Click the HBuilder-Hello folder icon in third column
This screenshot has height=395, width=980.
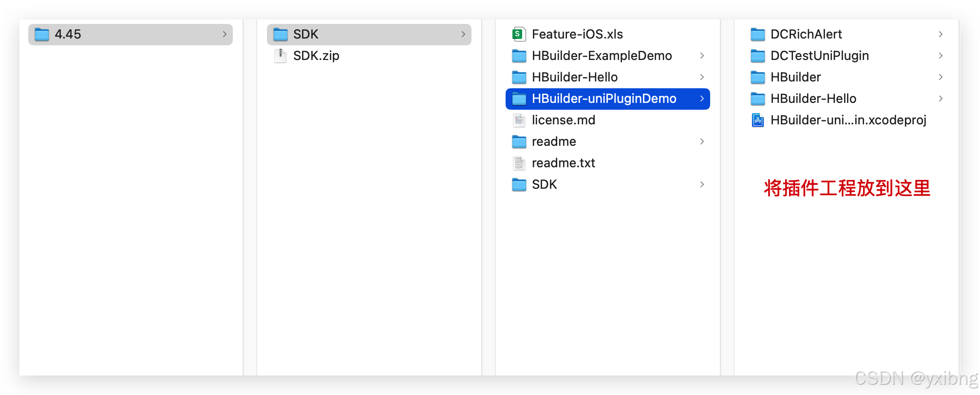click(519, 78)
